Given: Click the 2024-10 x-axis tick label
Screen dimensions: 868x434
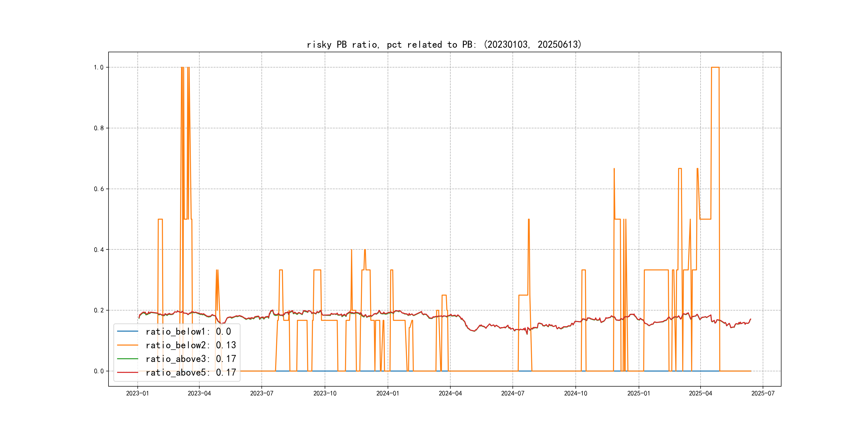Looking at the screenshot, I should (x=575, y=393).
